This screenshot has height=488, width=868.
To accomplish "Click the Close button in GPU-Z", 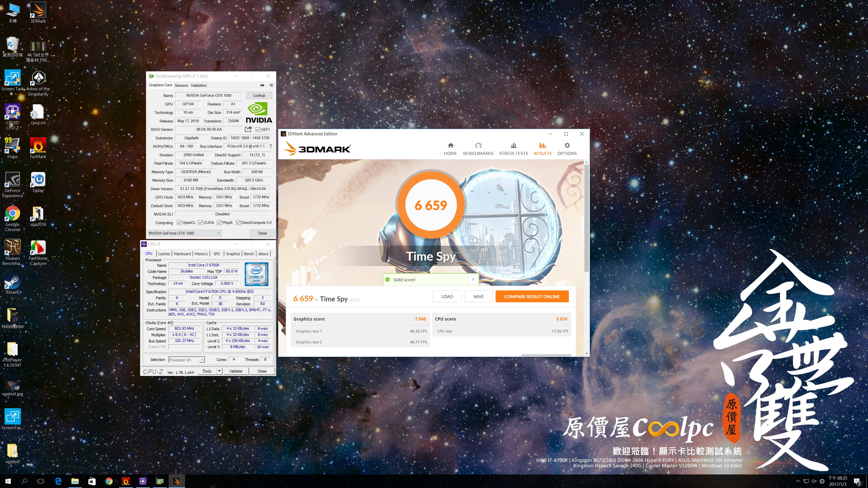I will tap(262, 233).
